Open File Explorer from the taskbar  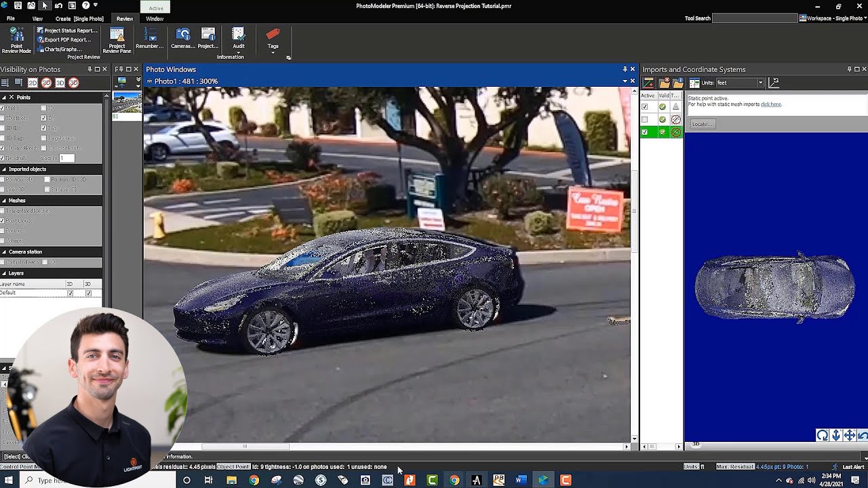(231, 480)
